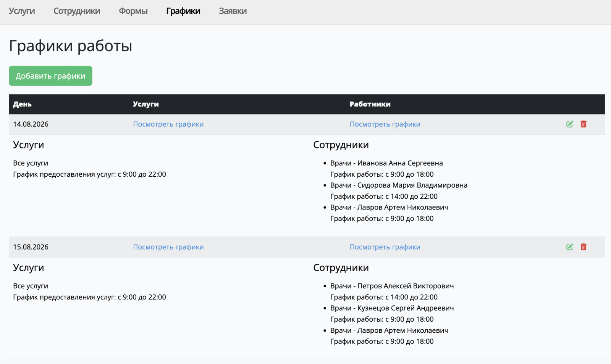This screenshot has height=364, width=611.
Task: Click the Услуги table column header
Action: click(x=145, y=104)
